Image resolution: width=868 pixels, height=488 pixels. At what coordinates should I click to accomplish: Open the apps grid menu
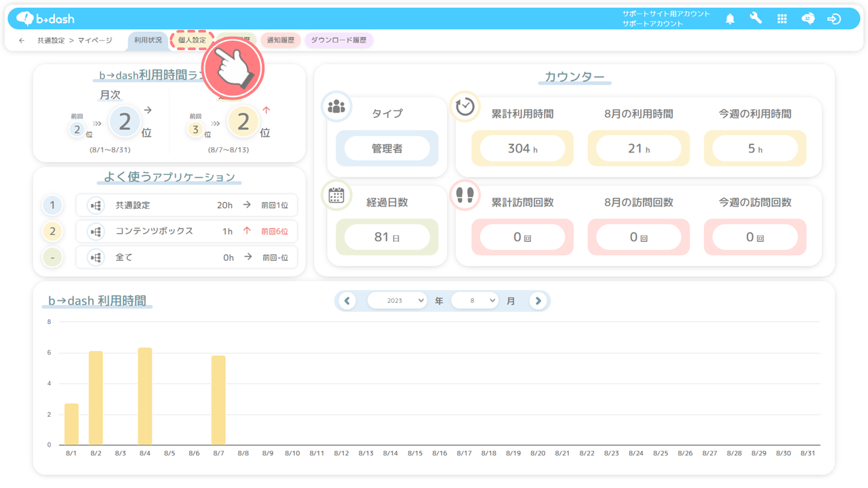[x=782, y=19]
